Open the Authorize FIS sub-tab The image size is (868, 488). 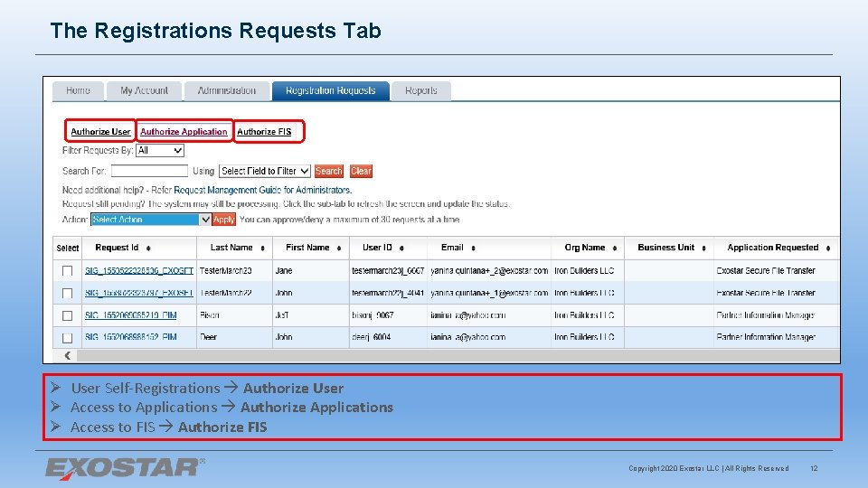pyautogui.click(x=264, y=132)
